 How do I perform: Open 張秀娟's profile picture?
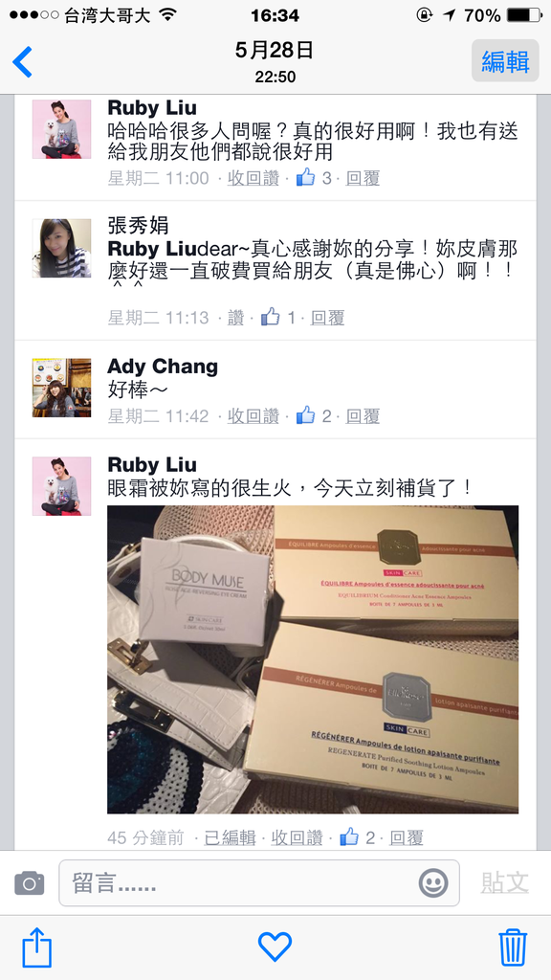62,248
